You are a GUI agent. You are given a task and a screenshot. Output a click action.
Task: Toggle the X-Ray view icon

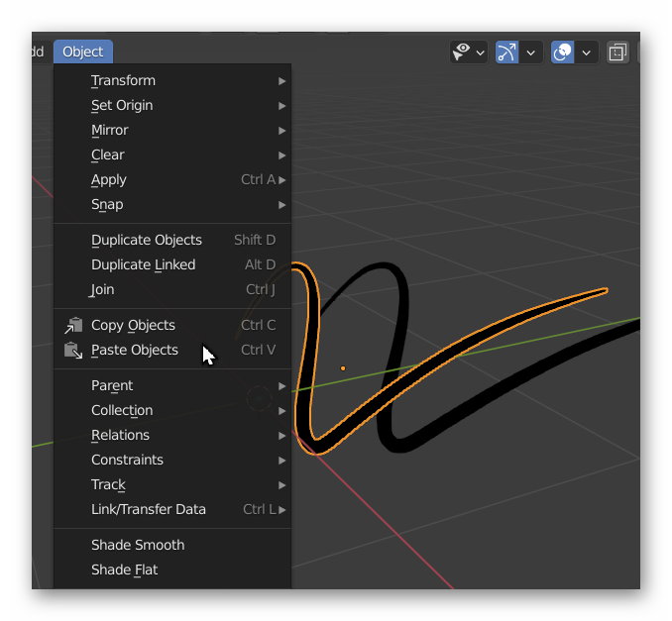pyautogui.click(x=617, y=52)
